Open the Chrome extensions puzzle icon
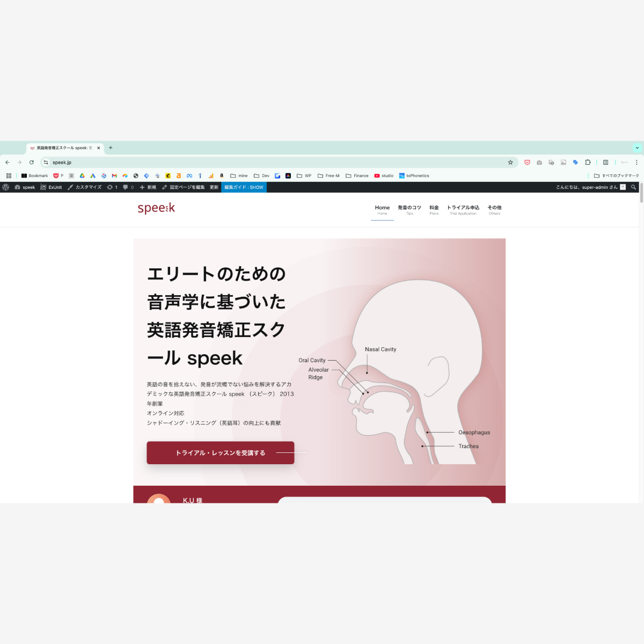This screenshot has height=644, width=644. [588, 163]
